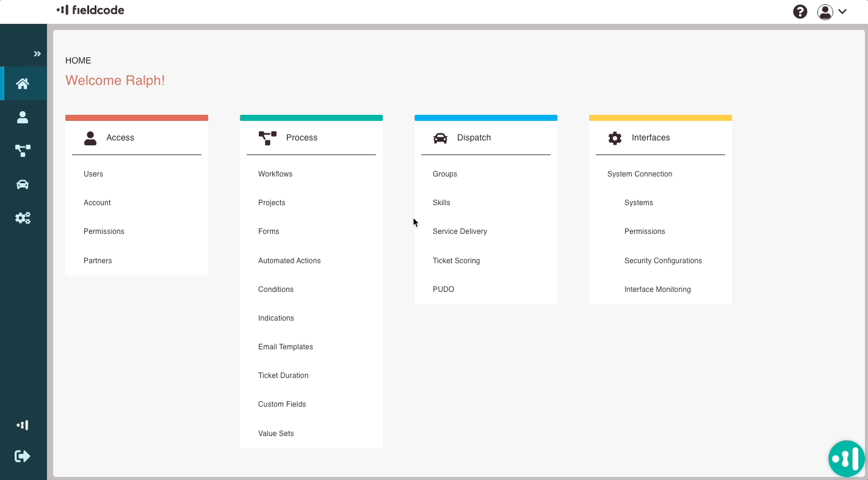Open Automated Actions under Process

tap(289, 261)
